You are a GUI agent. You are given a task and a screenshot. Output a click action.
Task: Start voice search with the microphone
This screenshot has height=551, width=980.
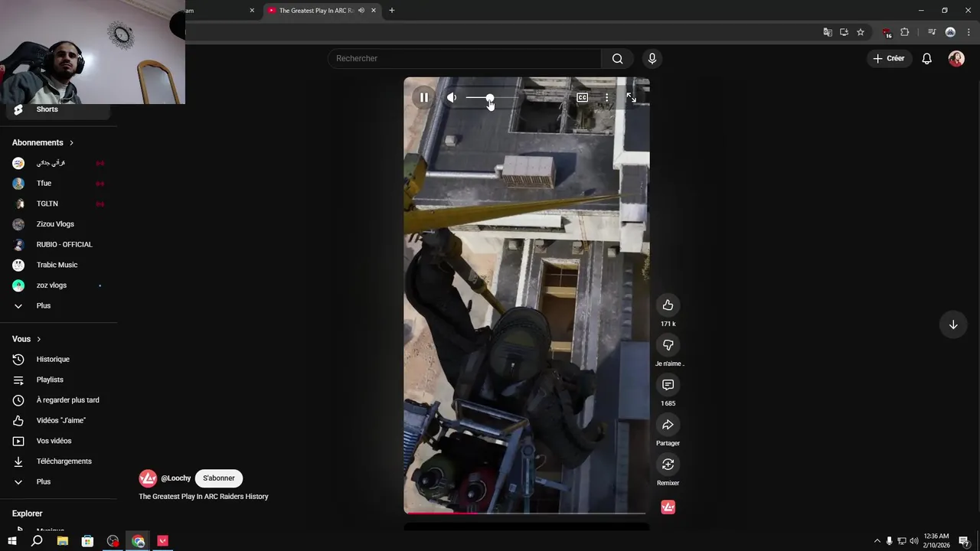[652, 59]
